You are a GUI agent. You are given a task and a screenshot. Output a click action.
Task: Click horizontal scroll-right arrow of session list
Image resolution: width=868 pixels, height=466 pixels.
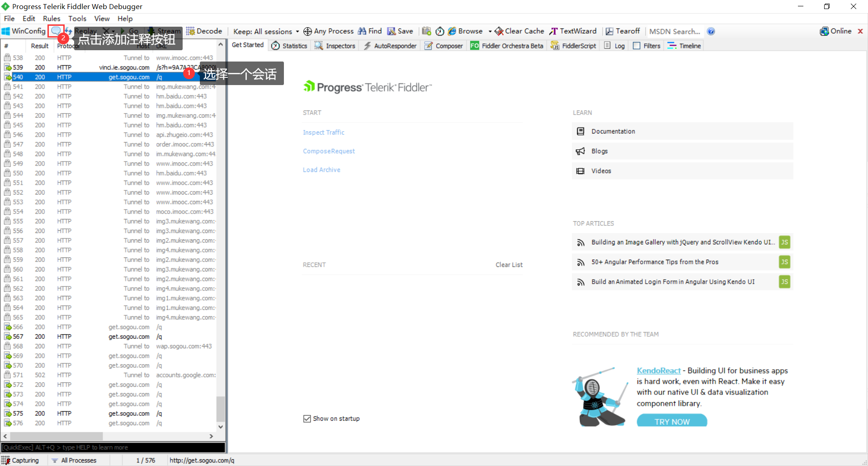(211, 436)
